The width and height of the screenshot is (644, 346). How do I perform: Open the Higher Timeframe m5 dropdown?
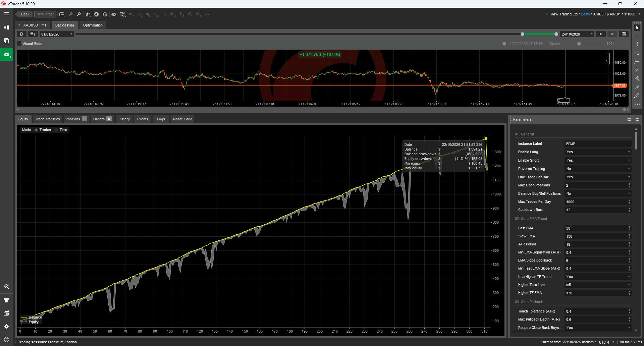(598, 285)
